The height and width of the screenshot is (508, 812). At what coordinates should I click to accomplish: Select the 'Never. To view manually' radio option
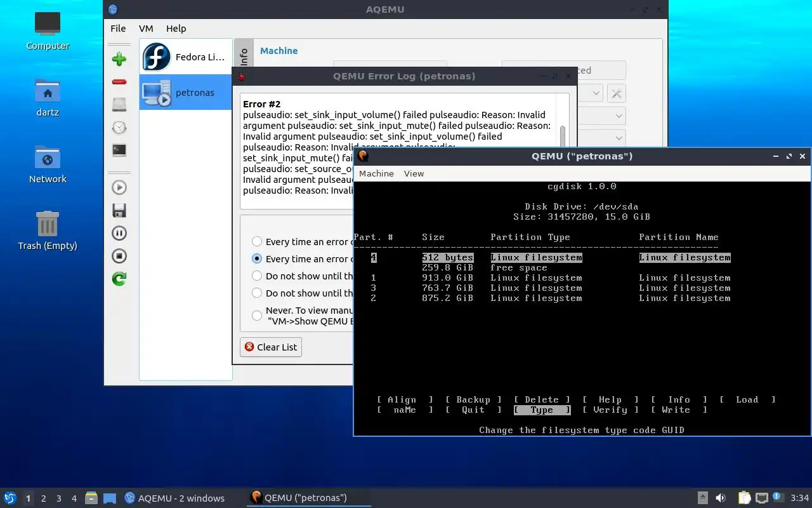[257, 315]
